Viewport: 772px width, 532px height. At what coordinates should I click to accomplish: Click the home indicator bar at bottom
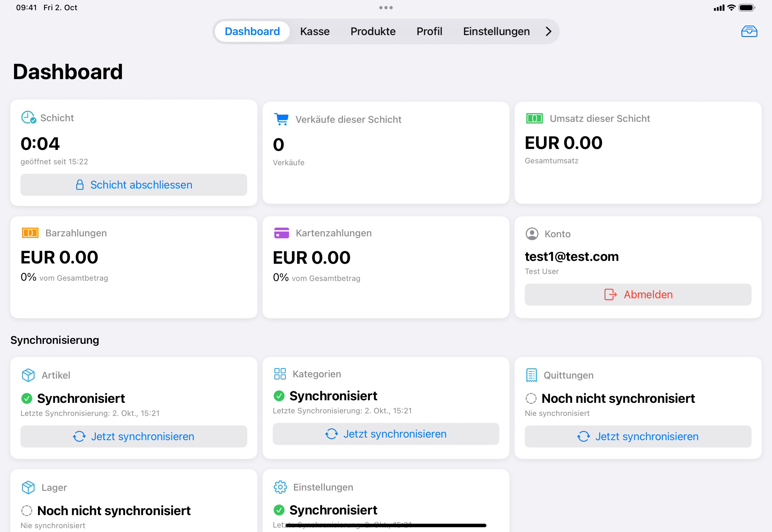tap(386, 525)
